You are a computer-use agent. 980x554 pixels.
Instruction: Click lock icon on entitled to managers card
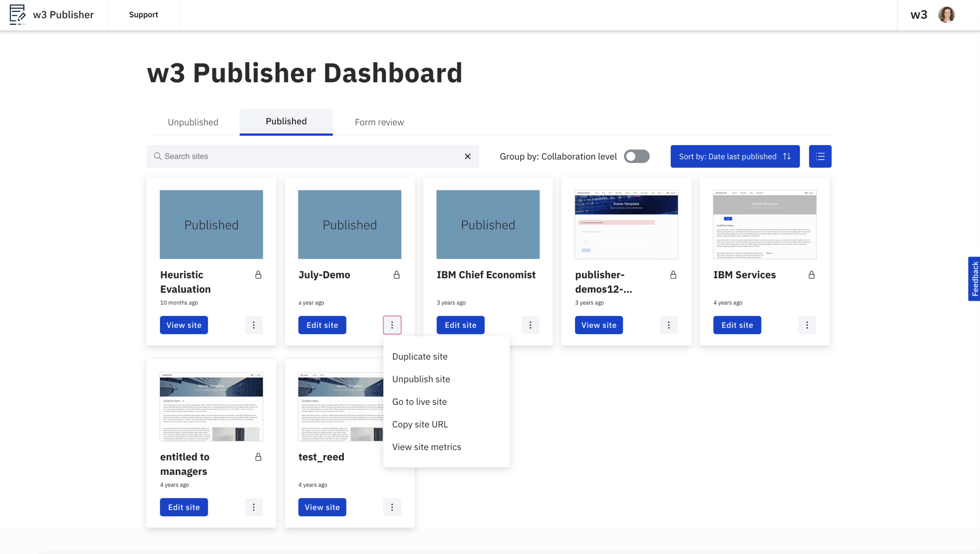pyautogui.click(x=258, y=457)
